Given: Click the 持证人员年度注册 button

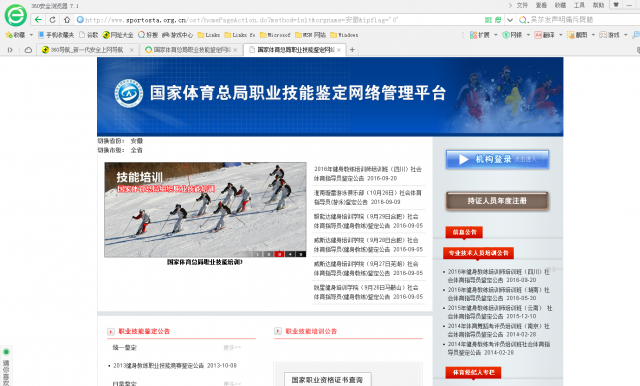Looking at the screenshot, I should click(497, 201).
